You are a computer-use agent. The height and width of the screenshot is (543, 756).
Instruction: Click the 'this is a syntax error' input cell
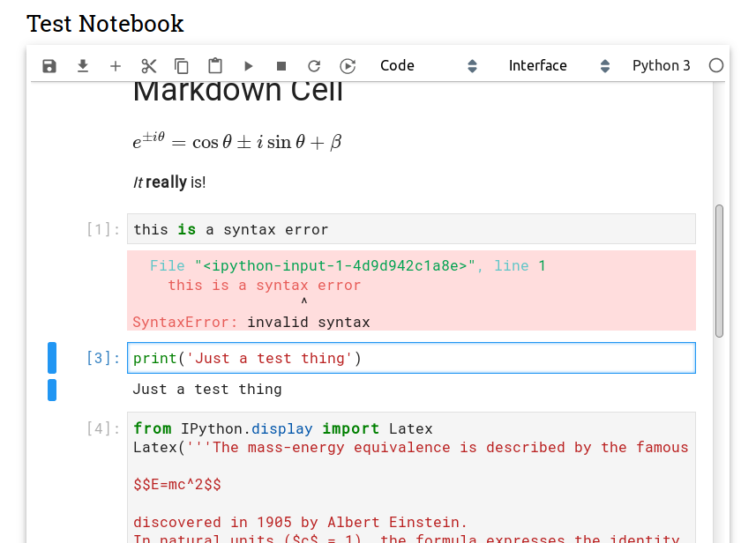coord(411,229)
